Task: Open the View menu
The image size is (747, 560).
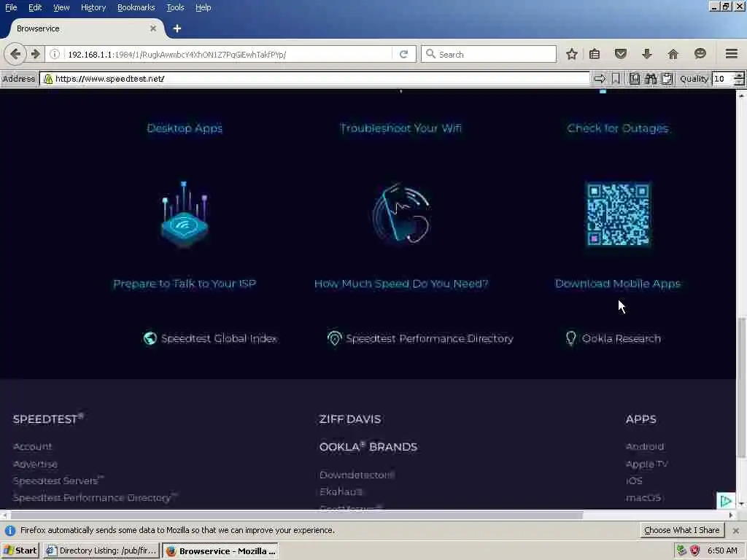Action: [61, 7]
